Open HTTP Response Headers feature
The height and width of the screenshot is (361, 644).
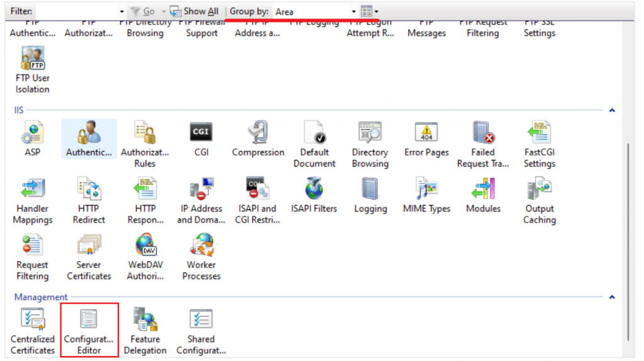pos(145,201)
